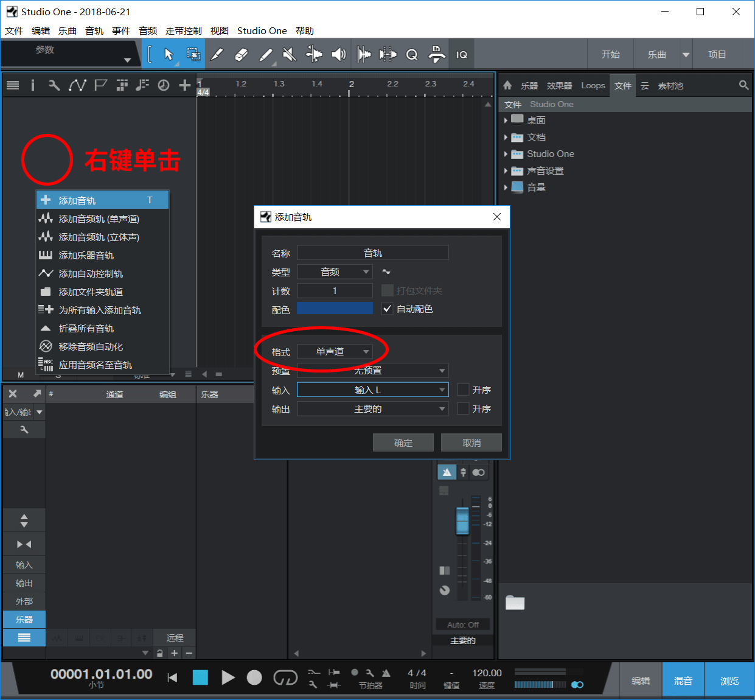Open the 格式 dropdown showing 单声道

click(x=335, y=351)
